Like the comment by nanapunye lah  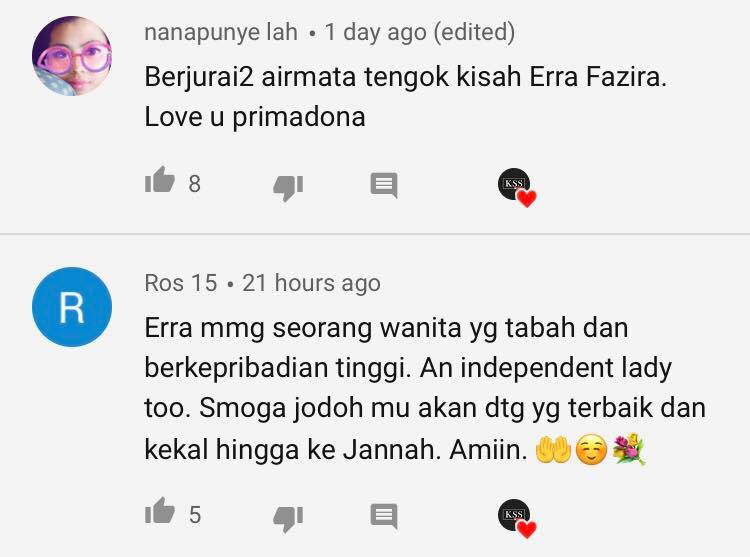click(x=160, y=180)
